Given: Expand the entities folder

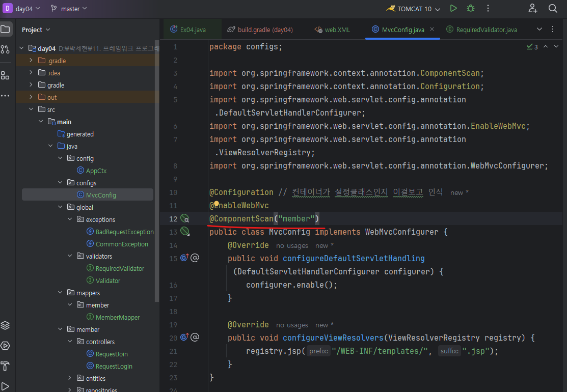Looking at the screenshot, I should (x=70, y=378).
